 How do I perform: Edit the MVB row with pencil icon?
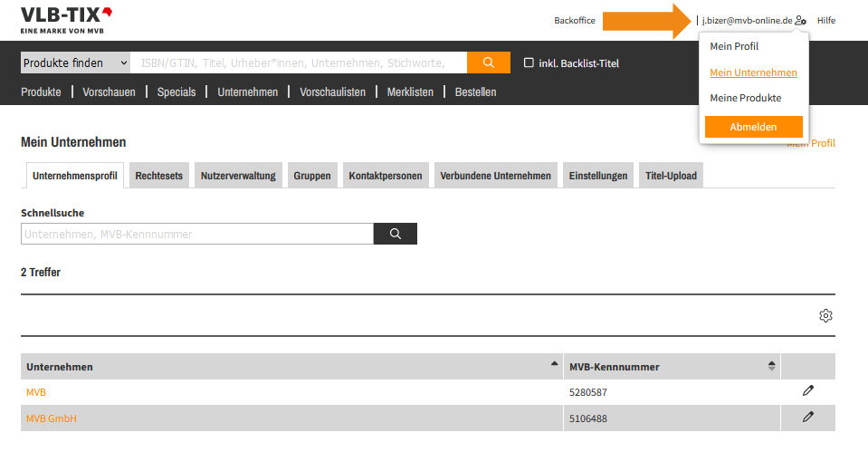[x=808, y=390]
